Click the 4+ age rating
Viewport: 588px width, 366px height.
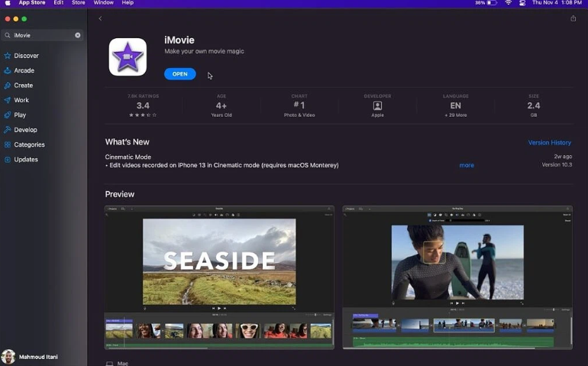pos(221,106)
